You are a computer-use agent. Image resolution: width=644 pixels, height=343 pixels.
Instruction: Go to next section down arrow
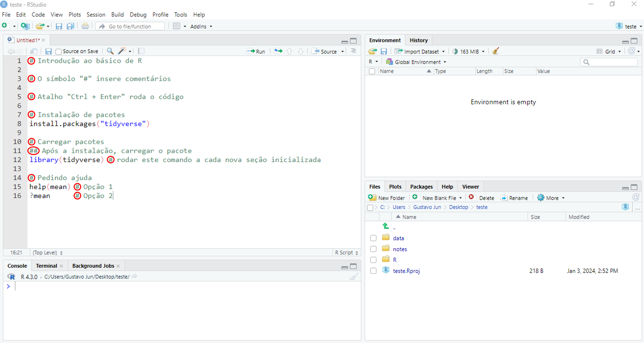coord(301,51)
